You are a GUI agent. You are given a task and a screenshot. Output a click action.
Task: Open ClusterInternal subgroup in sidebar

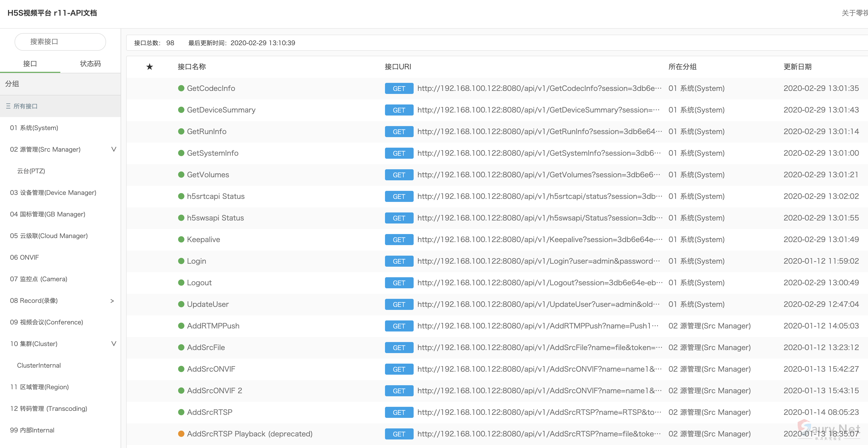click(39, 365)
